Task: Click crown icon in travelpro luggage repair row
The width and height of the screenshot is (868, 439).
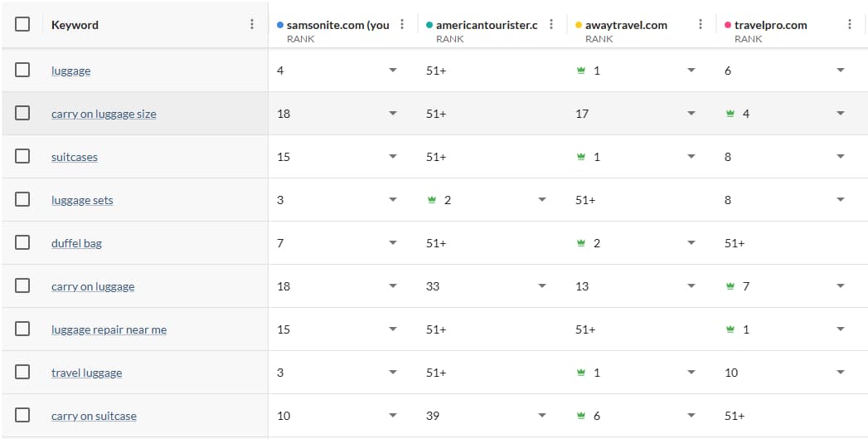Action: pyautogui.click(x=730, y=329)
